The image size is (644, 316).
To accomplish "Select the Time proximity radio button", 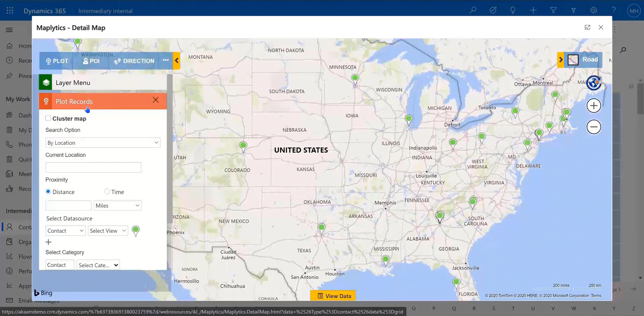I will click(107, 192).
